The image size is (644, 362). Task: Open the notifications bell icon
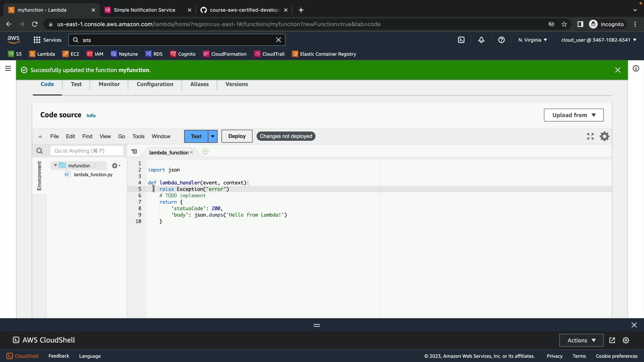481,40
